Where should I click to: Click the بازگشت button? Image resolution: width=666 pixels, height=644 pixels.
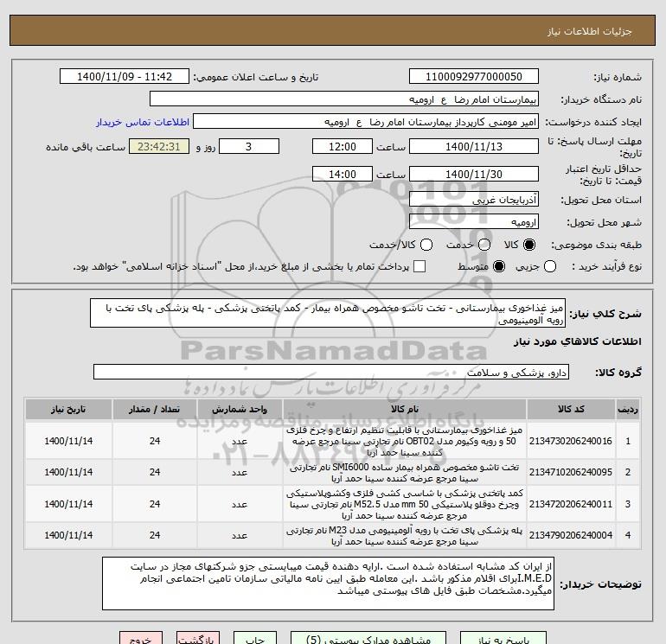pos(198,639)
